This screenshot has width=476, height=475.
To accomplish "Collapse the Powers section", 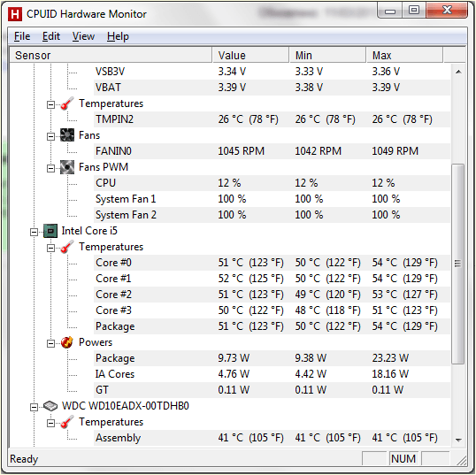I will 50,343.
